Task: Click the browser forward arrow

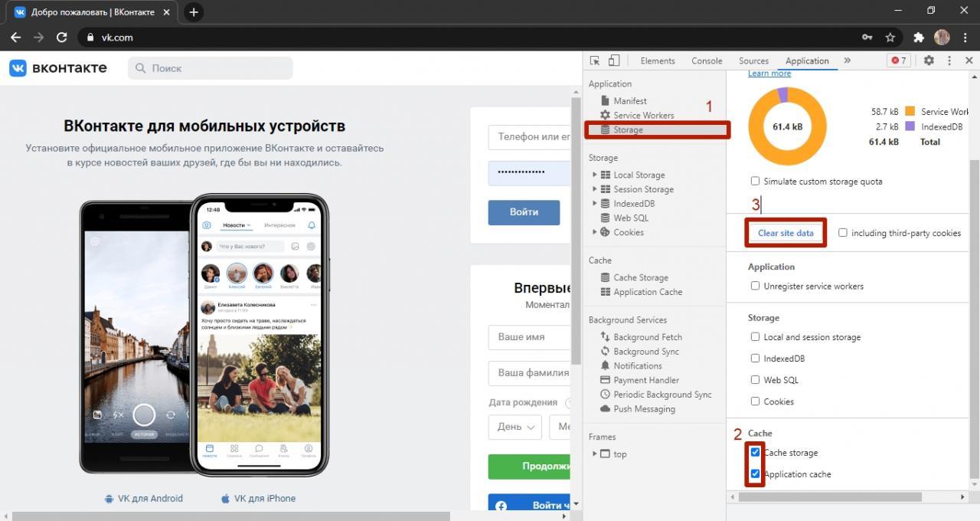Action: 38,37
